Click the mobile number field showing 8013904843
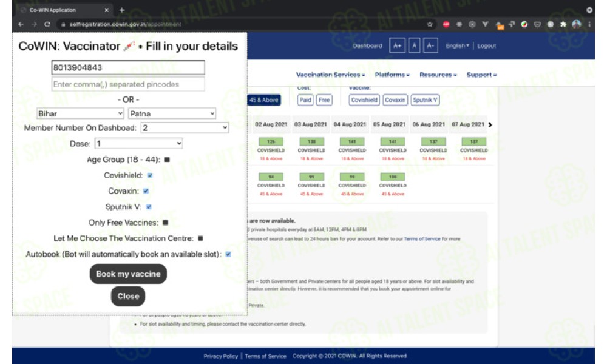Screen dimensions: 607x364 pyautogui.click(x=128, y=67)
